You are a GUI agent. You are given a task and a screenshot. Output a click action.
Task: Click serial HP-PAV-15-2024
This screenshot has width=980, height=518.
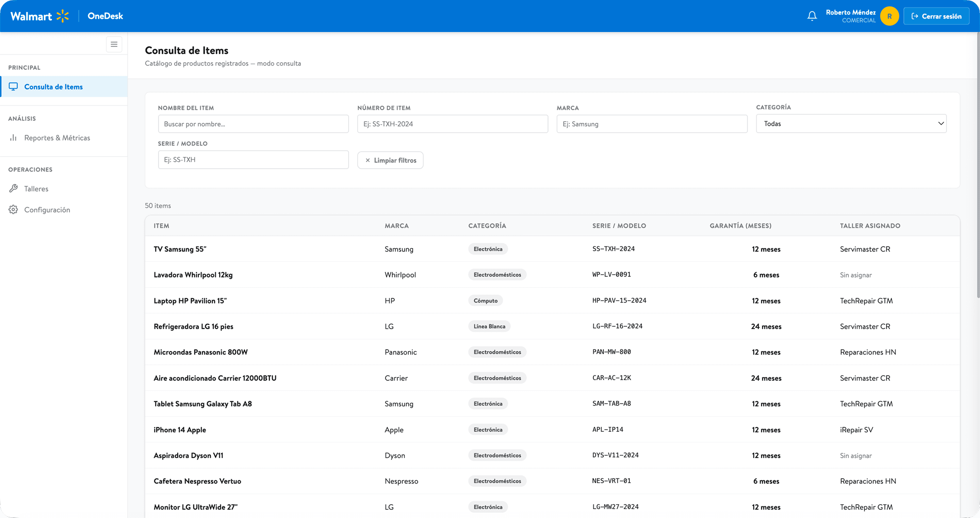(619, 300)
